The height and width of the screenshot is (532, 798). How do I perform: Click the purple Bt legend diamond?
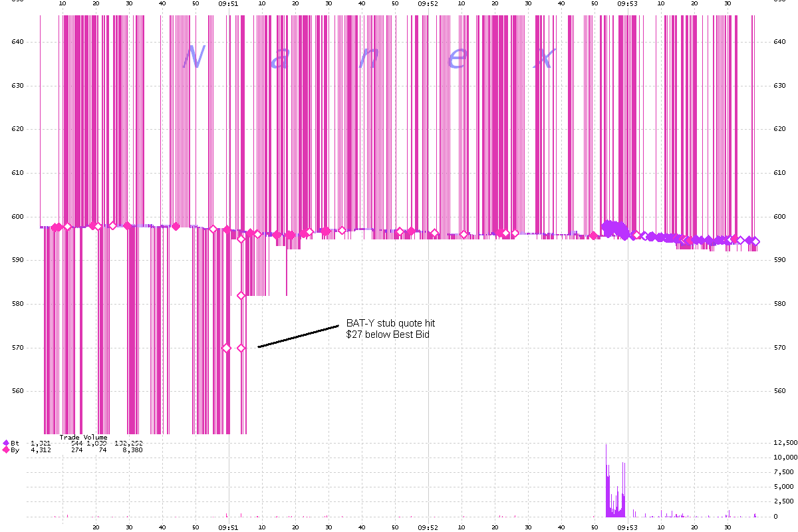(x=6, y=443)
